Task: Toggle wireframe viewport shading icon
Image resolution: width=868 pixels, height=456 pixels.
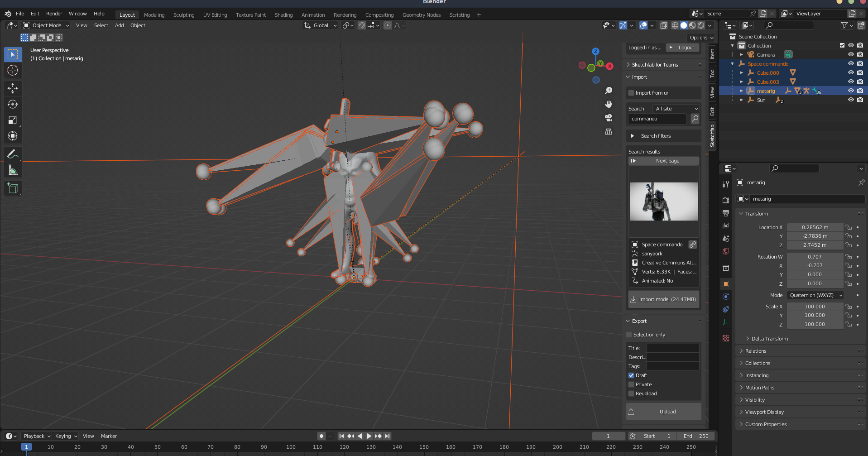Action: click(x=675, y=25)
